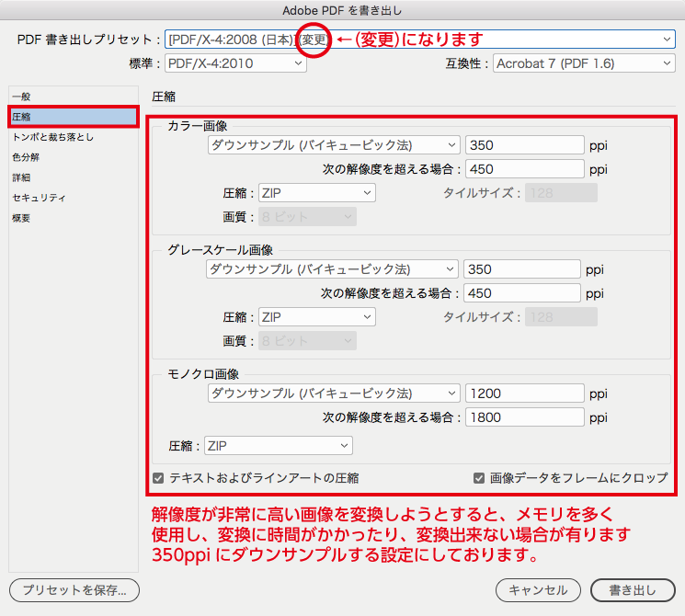This screenshot has height=616, width=685.
Task: Click モノクロ画像 1800 ppi threshold field
Action: pyautogui.click(x=525, y=417)
